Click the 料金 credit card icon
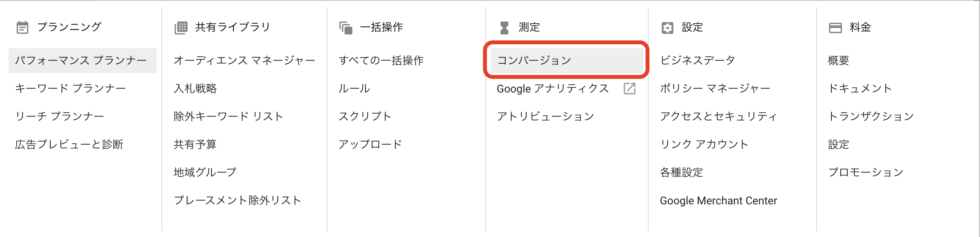 coord(835,28)
